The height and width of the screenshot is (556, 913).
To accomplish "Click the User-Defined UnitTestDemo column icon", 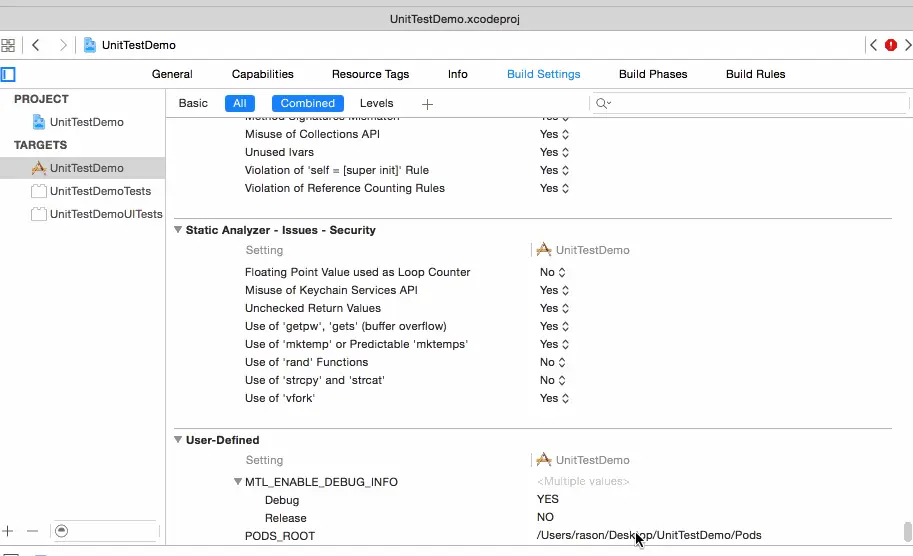I will click(x=544, y=460).
